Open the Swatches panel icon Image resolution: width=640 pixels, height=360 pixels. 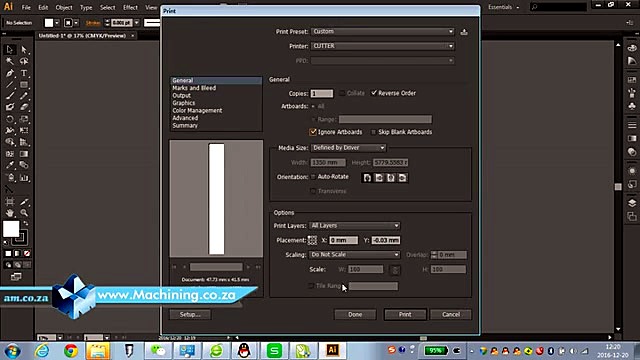tap(632, 80)
